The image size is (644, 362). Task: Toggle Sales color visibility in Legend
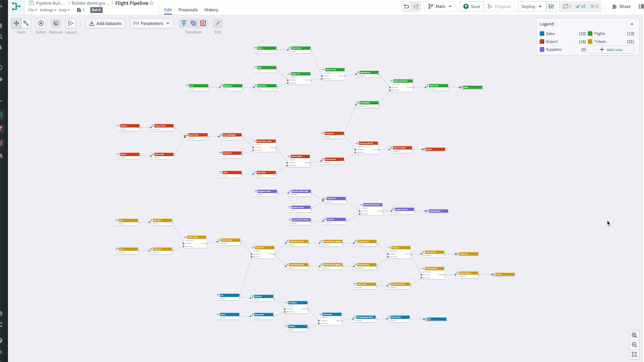542,34
